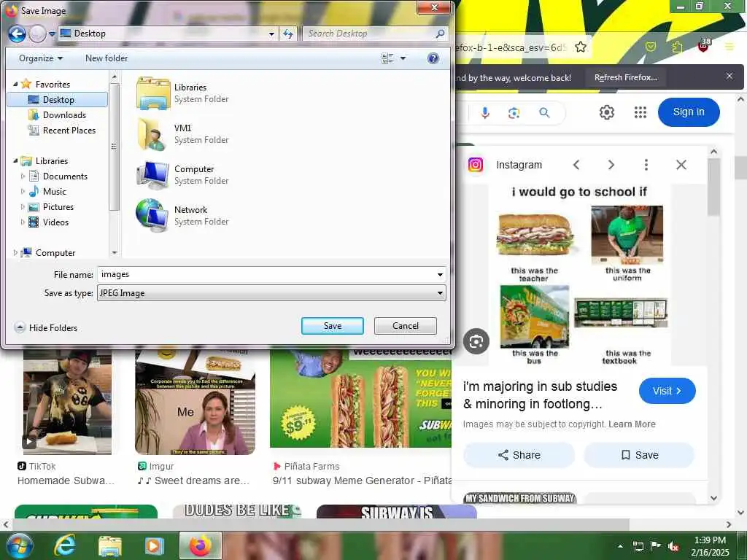The height and width of the screenshot is (560, 747).
Task: Show next image in preview panel
Action: tap(611, 165)
